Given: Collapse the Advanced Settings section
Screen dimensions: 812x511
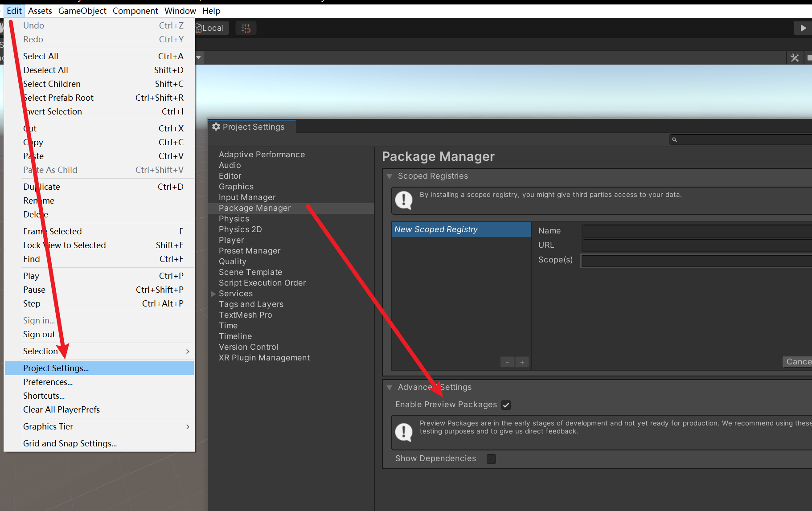Looking at the screenshot, I should 390,388.
